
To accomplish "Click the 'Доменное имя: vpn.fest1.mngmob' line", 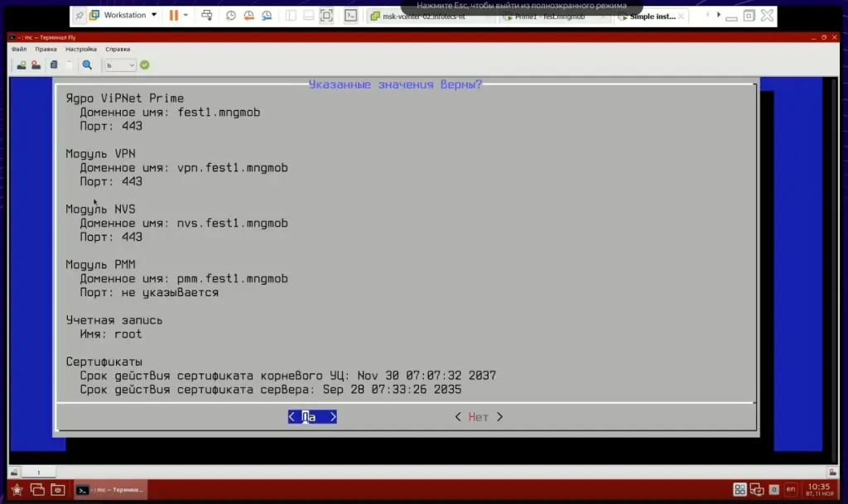I will [x=184, y=168].
